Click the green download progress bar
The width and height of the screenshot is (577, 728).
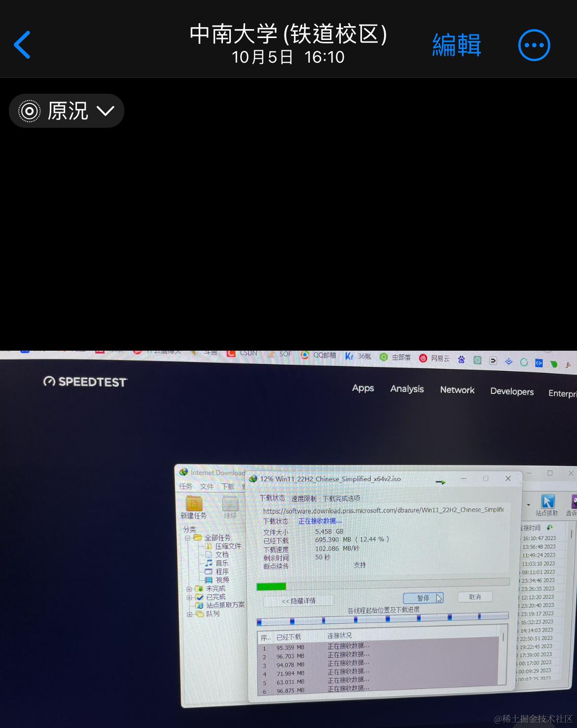[x=270, y=586]
